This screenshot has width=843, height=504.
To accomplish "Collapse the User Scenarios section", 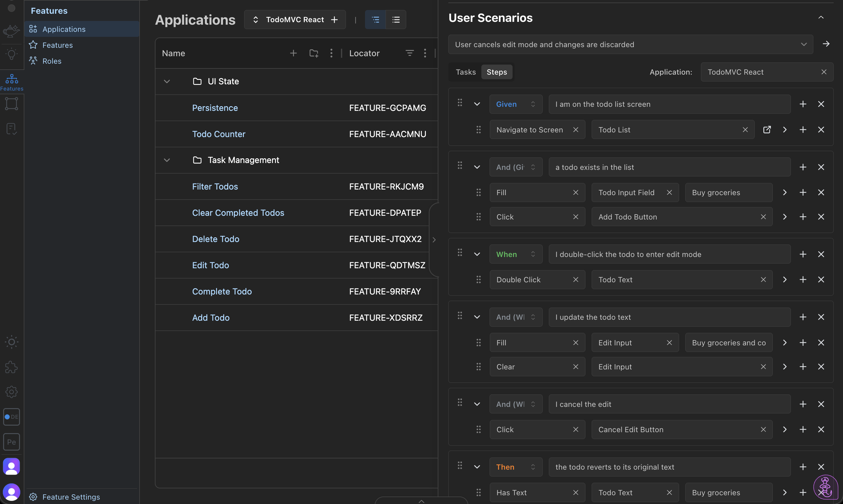I will pyautogui.click(x=821, y=18).
